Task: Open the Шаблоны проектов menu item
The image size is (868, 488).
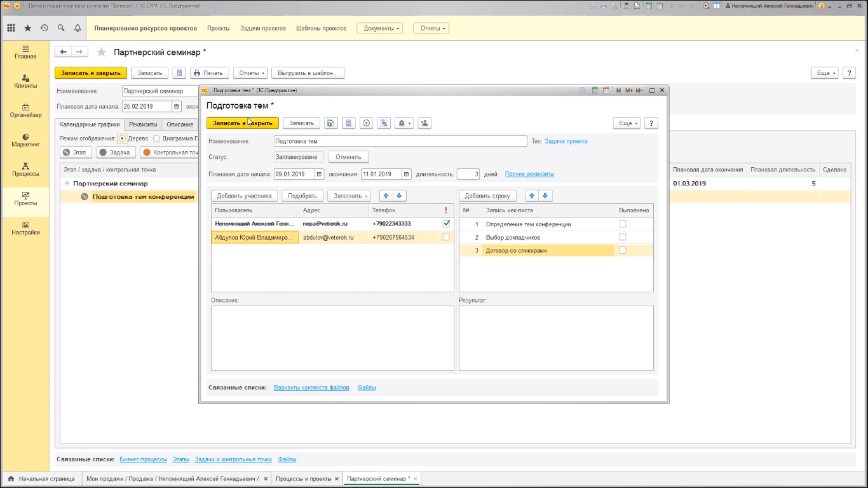Action: [x=322, y=29]
